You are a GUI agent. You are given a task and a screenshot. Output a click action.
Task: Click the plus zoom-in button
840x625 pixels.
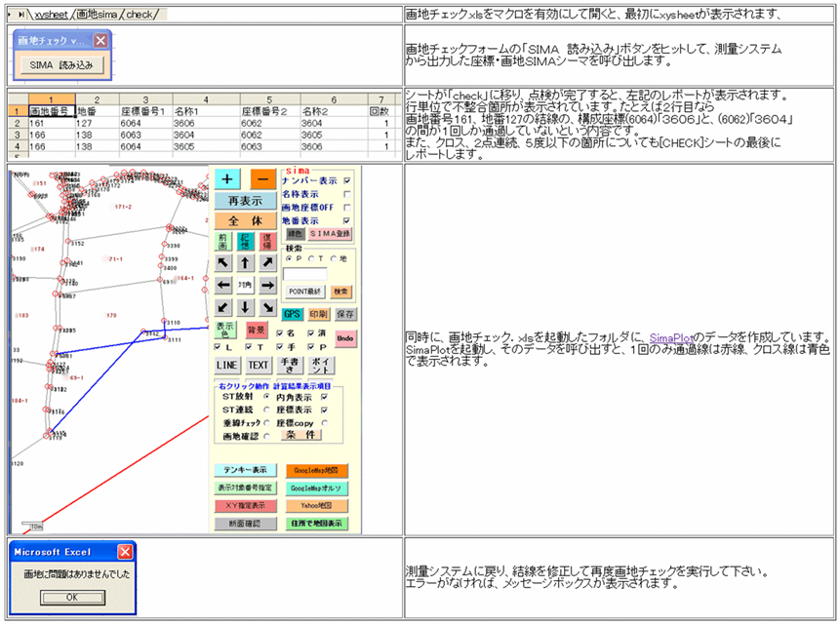[226, 179]
